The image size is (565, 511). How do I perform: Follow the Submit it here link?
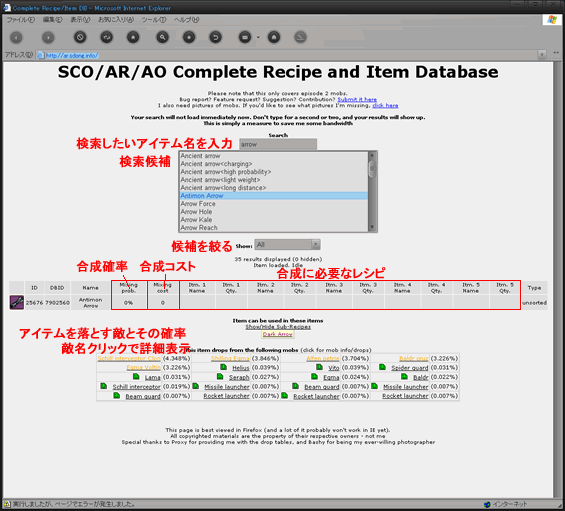[x=357, y=99]
